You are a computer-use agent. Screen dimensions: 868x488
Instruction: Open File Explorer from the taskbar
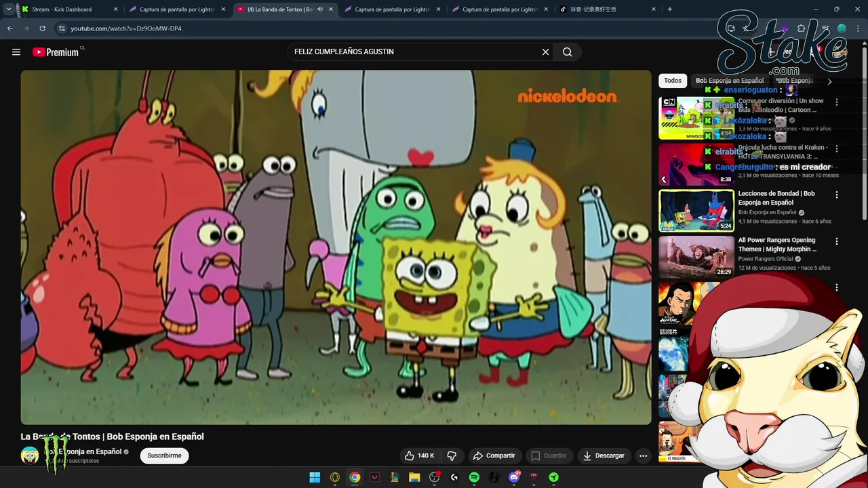[414, 477]
